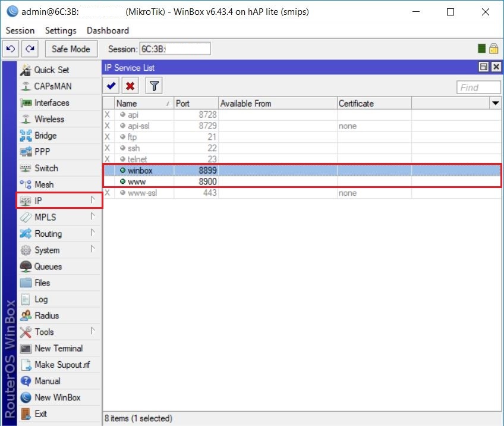Toggle Safe Mode
The image size is (504, 426).
point(71,49)
